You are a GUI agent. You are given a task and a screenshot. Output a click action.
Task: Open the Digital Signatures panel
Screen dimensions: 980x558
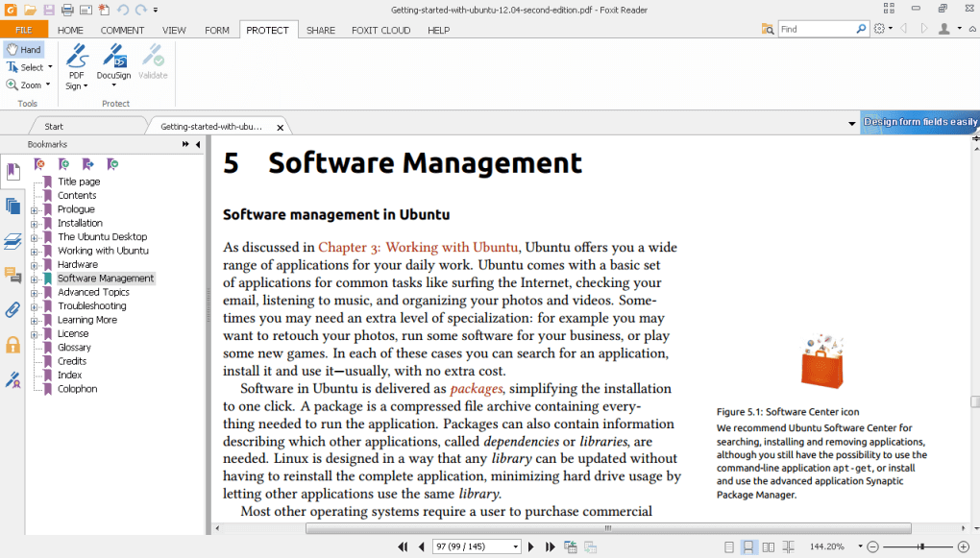click(x=13, y=380)
